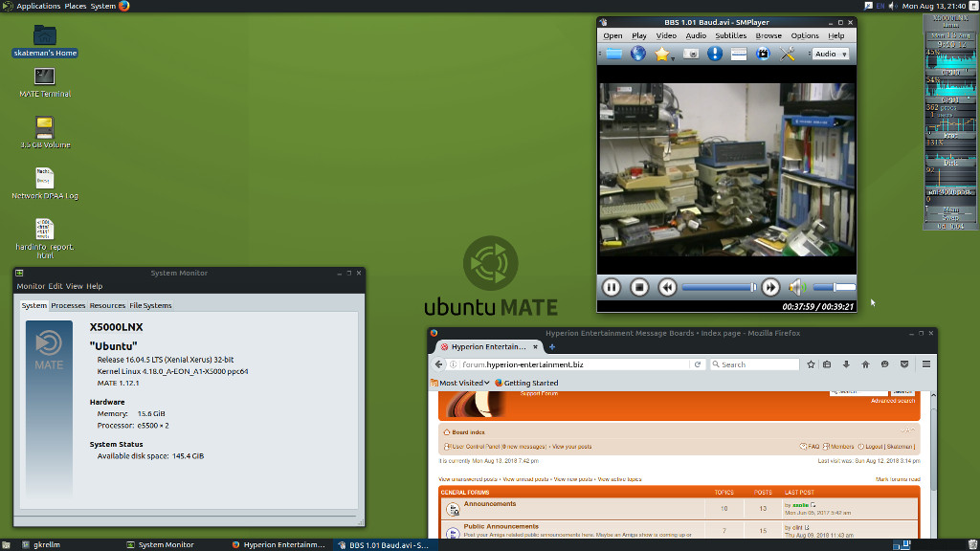This screenshot has height=551, width=980.
Task: Click the Firefox Search box
Action: [x=755, y=364]
